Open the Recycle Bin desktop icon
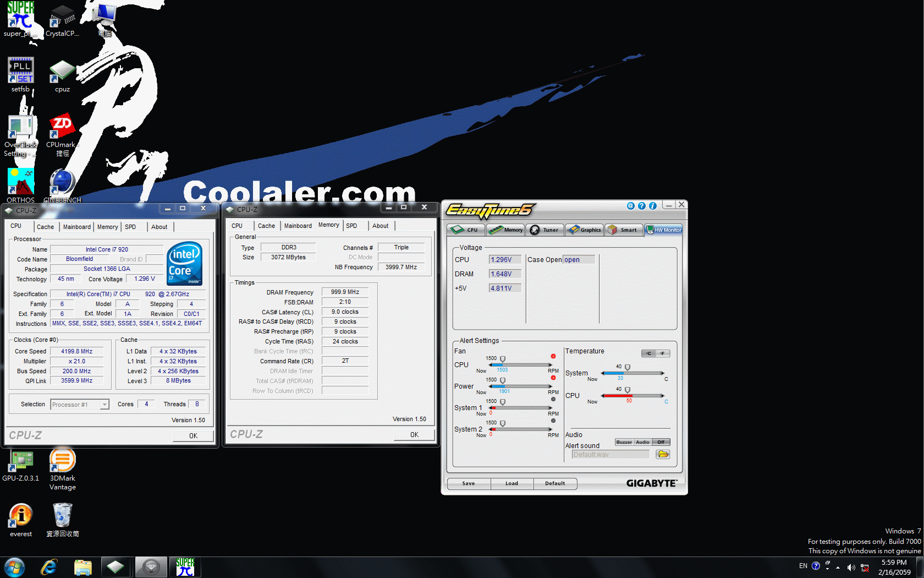The image size is (924, 578). point(62,520)
